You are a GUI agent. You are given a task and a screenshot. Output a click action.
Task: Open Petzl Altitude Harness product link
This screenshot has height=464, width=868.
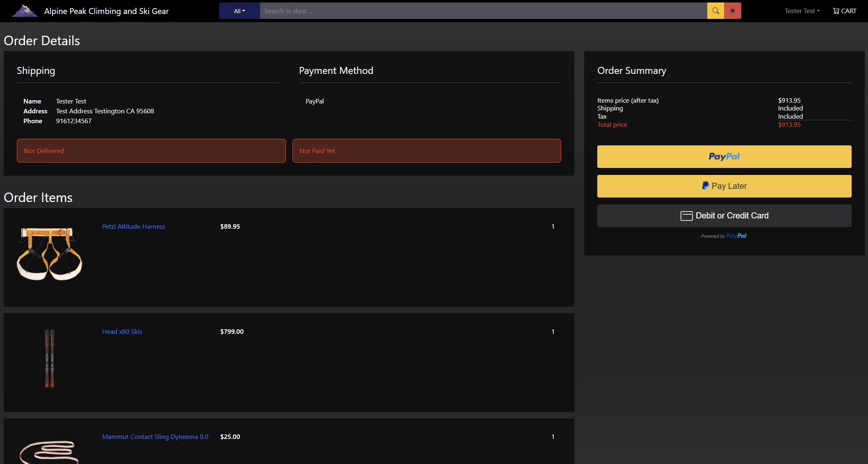133,227
